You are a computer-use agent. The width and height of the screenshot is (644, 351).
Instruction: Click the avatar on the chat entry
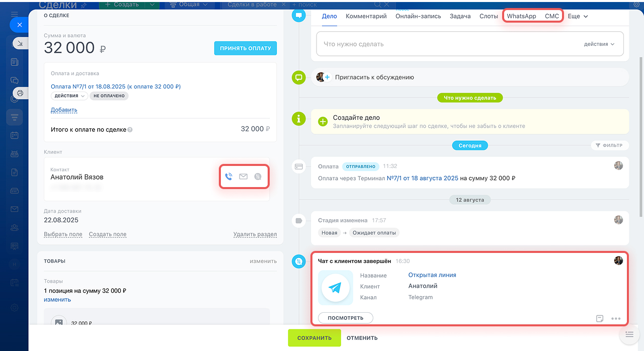(619, 260)
